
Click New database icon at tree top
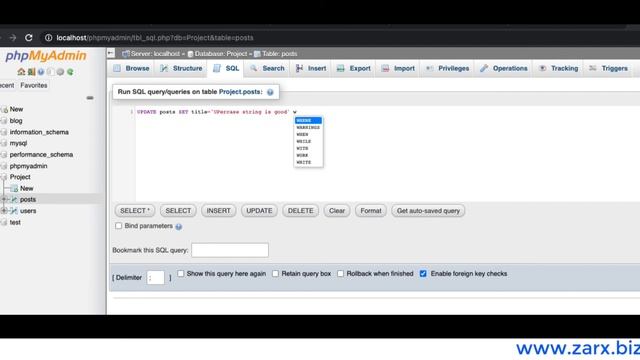4,109
